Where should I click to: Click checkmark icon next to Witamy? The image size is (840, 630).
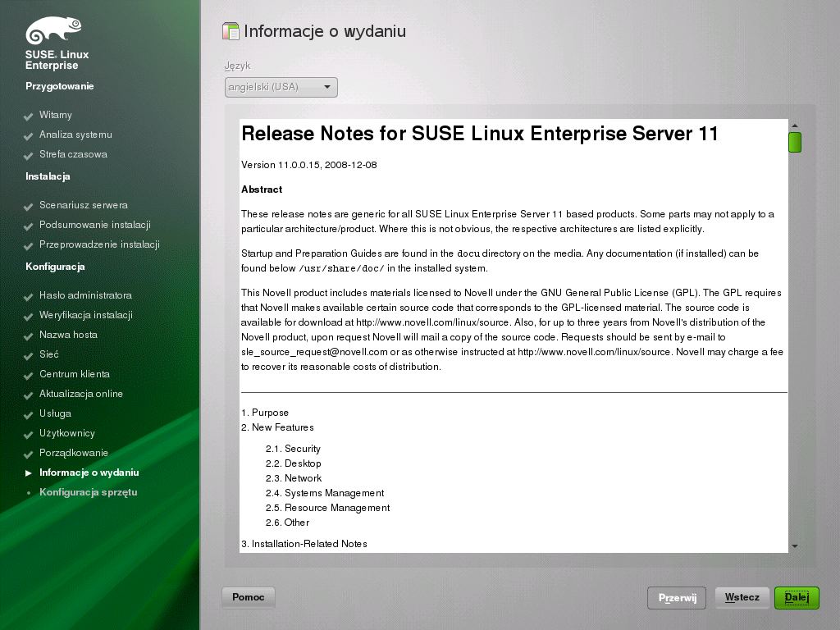click(29, 116)
